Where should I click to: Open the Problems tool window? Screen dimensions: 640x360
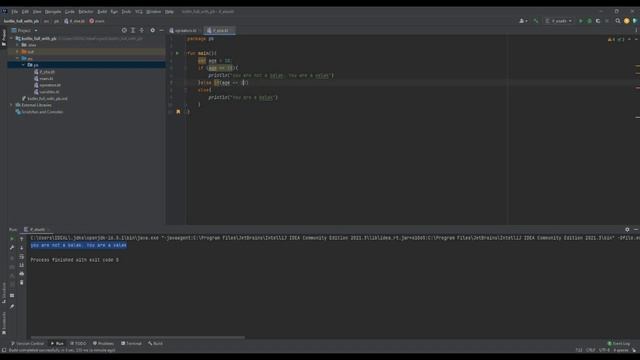(x=104, y=344)
